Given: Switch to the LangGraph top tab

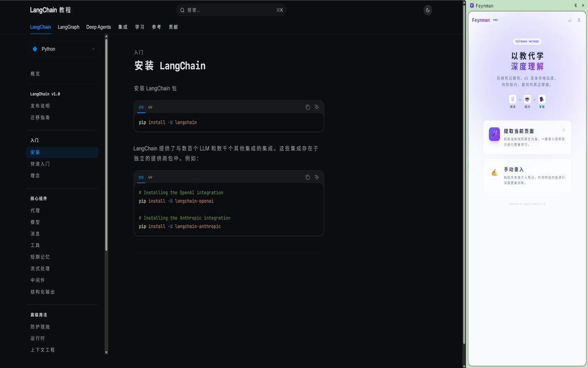Looking at the screenshot, I should click(68, 27).
